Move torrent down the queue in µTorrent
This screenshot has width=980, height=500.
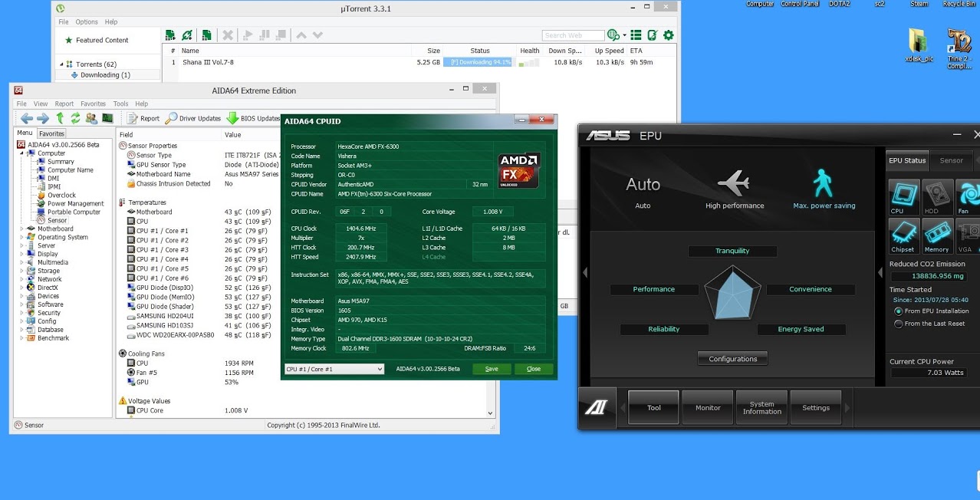(x=317, y=35)
